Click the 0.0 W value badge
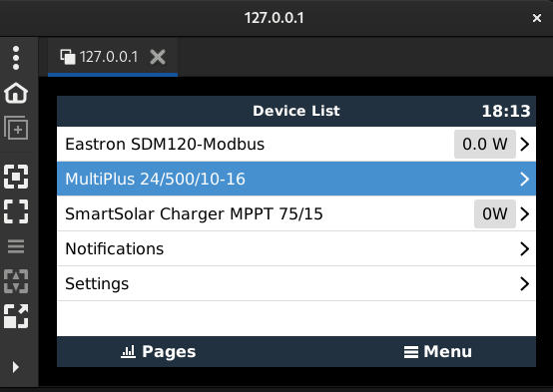Image resolution: width=553 pixels, height=392 pixels. coord(485,145)
